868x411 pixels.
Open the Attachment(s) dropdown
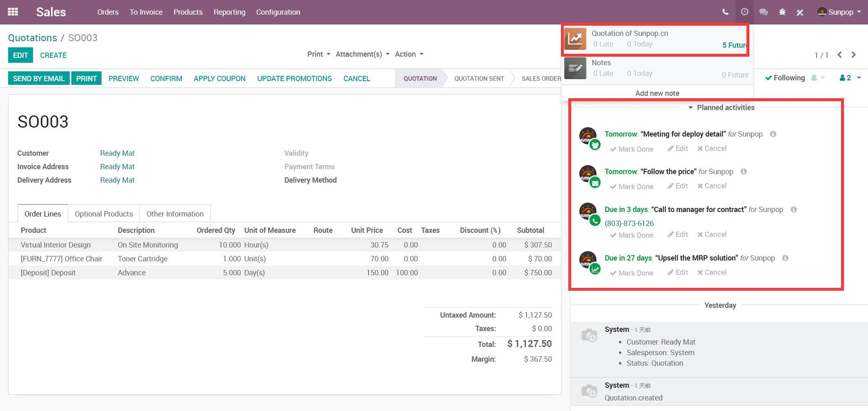coord(363,54)
